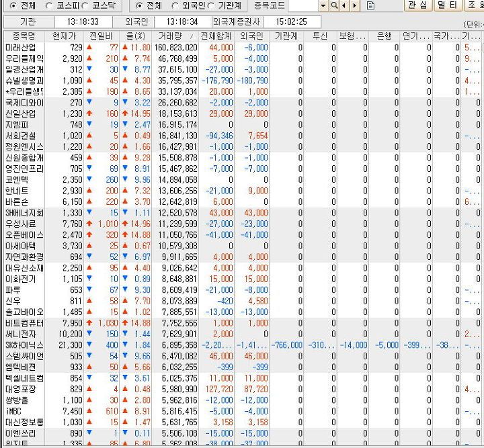Select the 슈넬생명과학 stock row
This screenshot has height=448, width=484.
click(242, 81)
